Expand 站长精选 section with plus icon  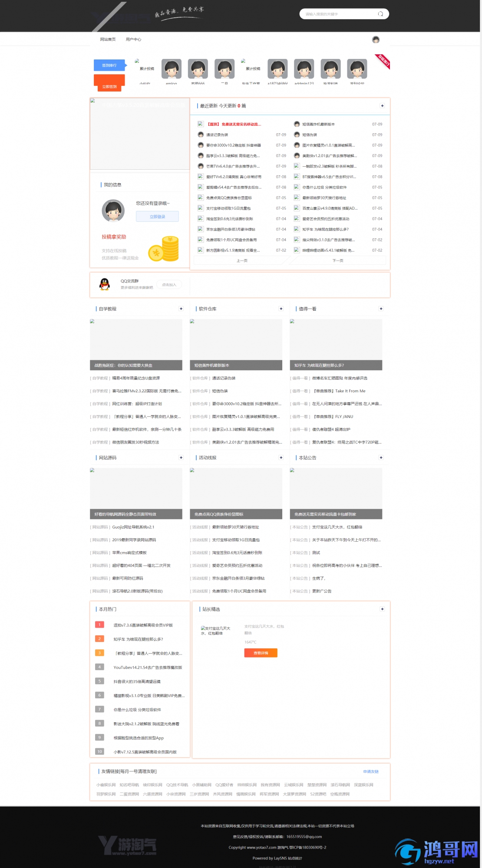[382, 609]
